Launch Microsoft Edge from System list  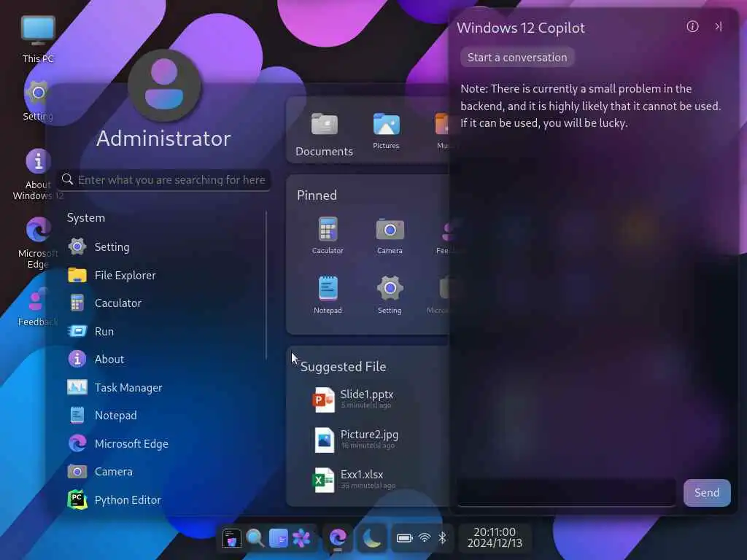click(x=117, y=444)
